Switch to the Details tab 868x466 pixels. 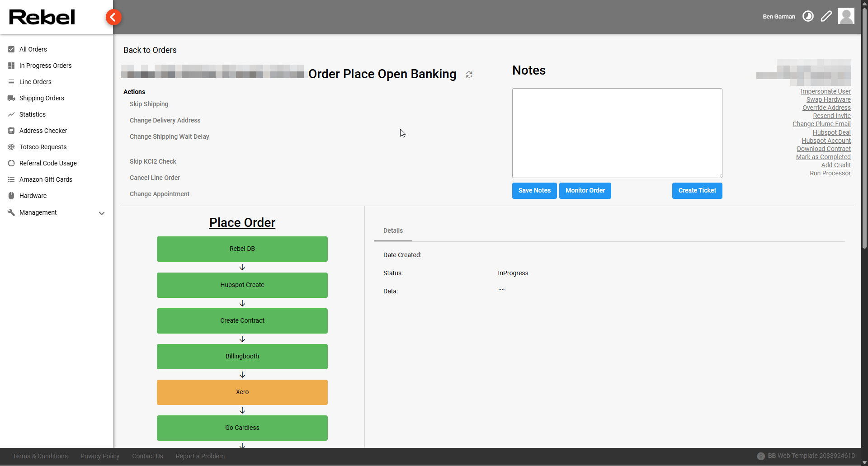[x=393, y=231]
